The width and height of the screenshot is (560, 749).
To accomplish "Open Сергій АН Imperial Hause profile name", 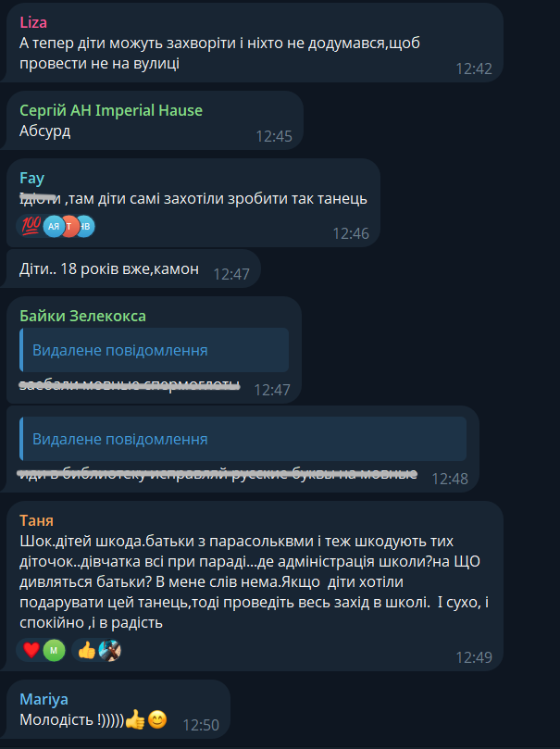I will point(111,110).
